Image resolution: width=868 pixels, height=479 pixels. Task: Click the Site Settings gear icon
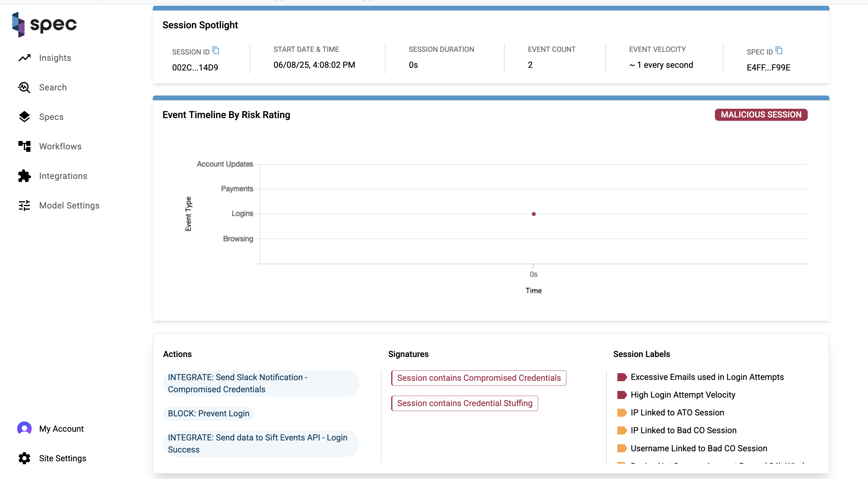[x=24, y=458]
